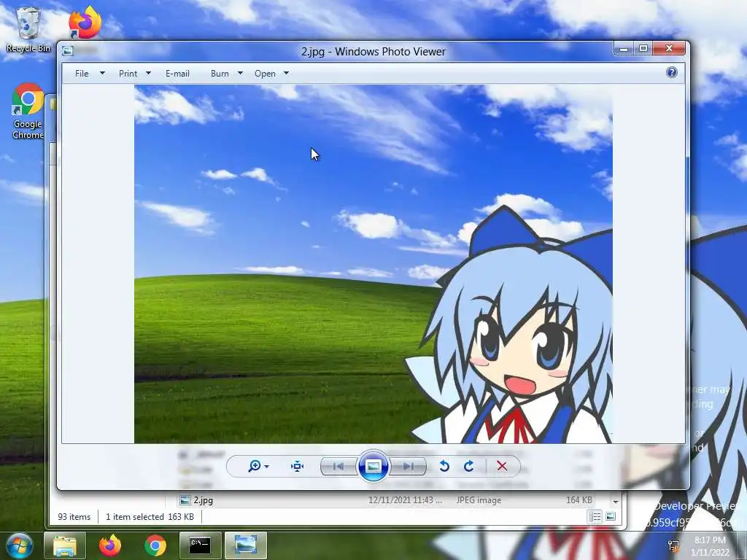
Task: Switch Explorer to details view icon
Action: pyautogui.click(x=595, y=517)
